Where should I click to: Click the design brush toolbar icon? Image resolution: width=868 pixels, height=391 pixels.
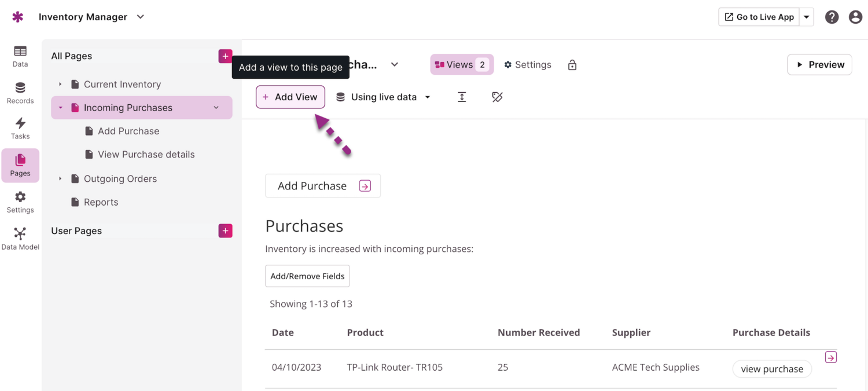pyautogui.click(x=497, y=97)
